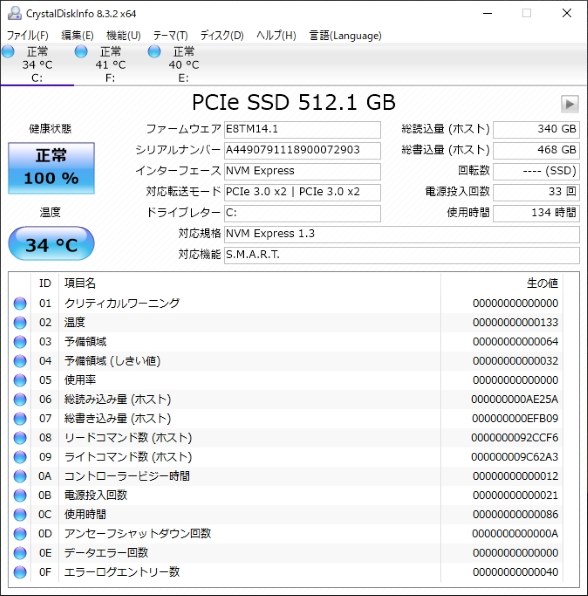Click status orb for ID 07 総書き込み量
This screenshot has height=596, width=588.
coord(20,418)
